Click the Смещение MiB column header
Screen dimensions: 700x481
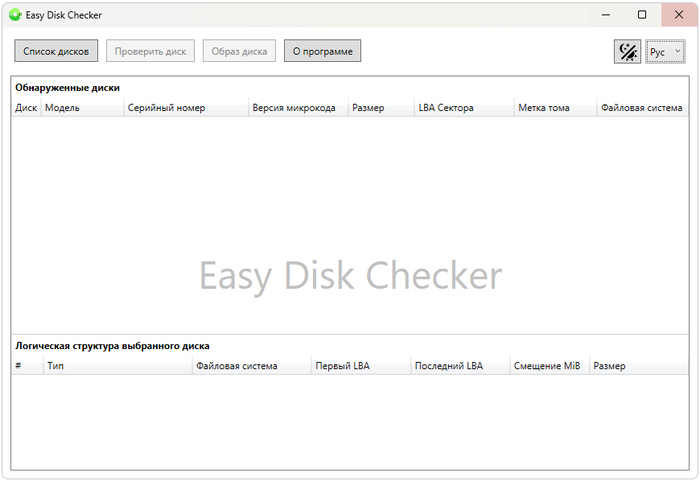[x=550, y=366]
